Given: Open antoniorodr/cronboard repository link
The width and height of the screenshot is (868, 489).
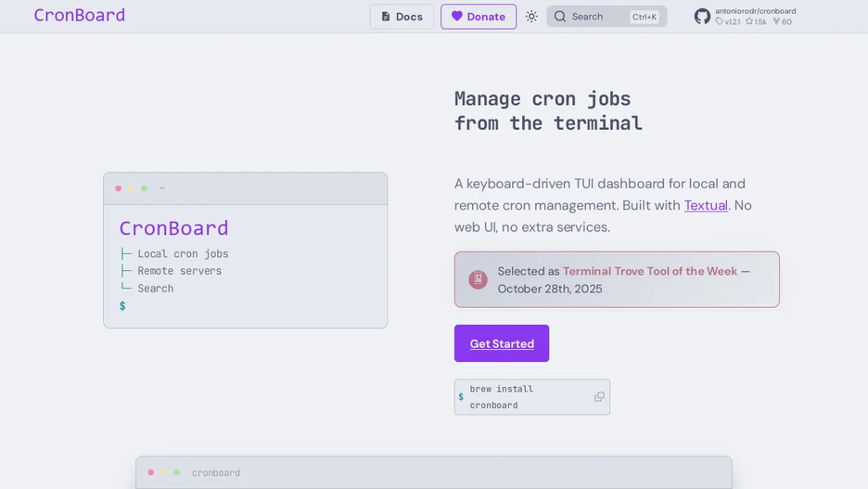Looking at the screenshot, I should 755,11.
